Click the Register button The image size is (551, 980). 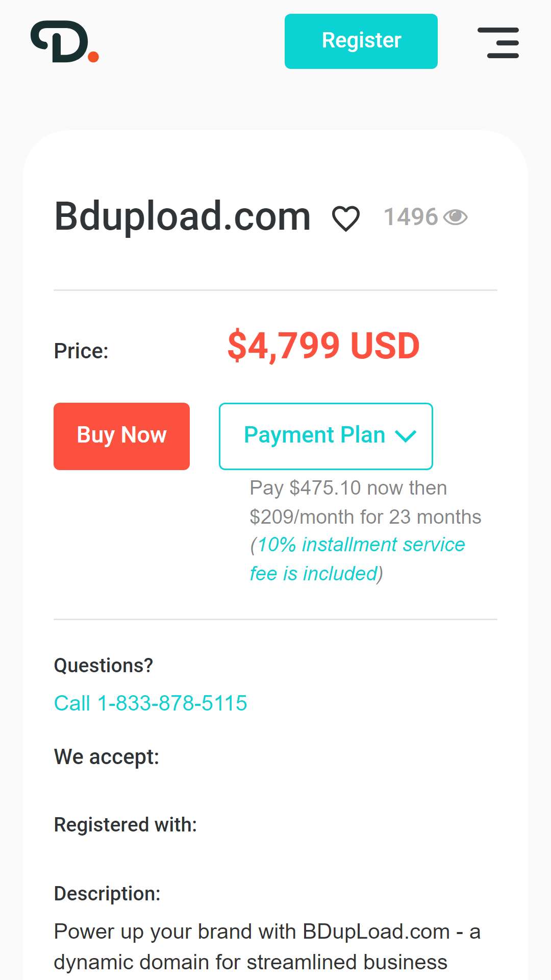[x=361, y=41]
